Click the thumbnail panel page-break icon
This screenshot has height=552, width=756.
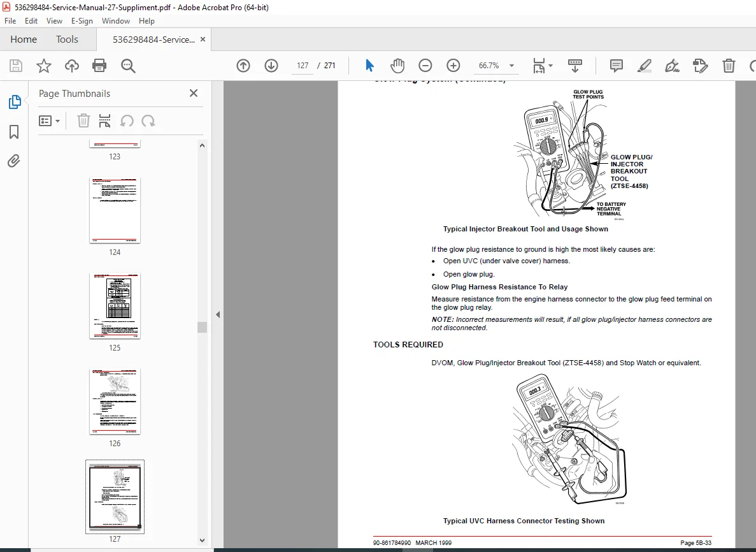(x=104, y=120)
